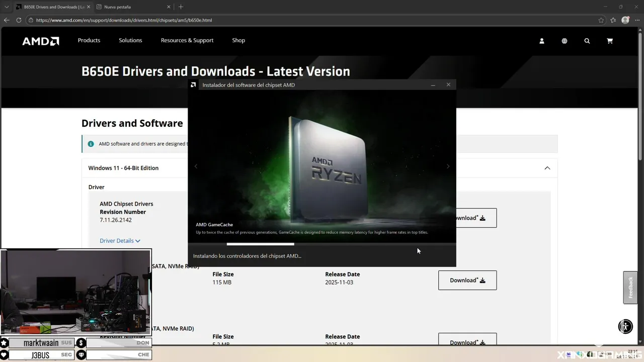Image resolution: width=644 pixels, height=362 pixels.
Task: Click the webcam overlay thumbnail
Action: (x=75, y=292)
